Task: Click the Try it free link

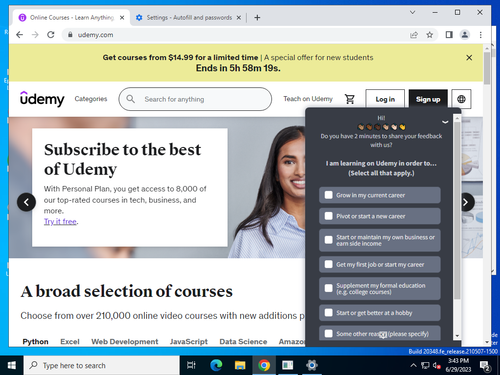Action: (x=60, y=221)
